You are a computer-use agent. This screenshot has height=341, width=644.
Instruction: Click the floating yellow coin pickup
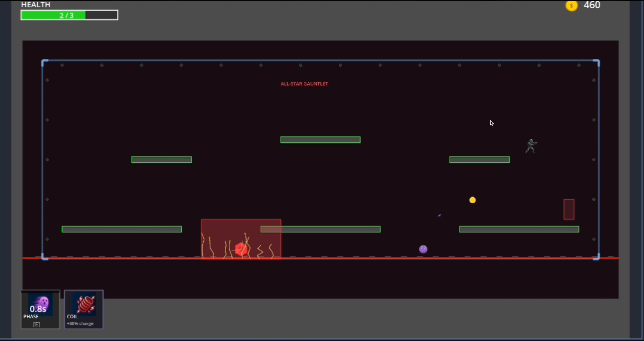[x=472, y=200]
